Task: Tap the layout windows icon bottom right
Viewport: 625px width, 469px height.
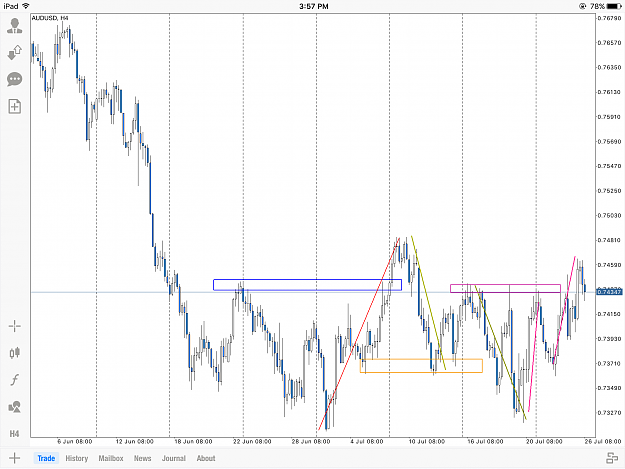Action: point(612,458)
